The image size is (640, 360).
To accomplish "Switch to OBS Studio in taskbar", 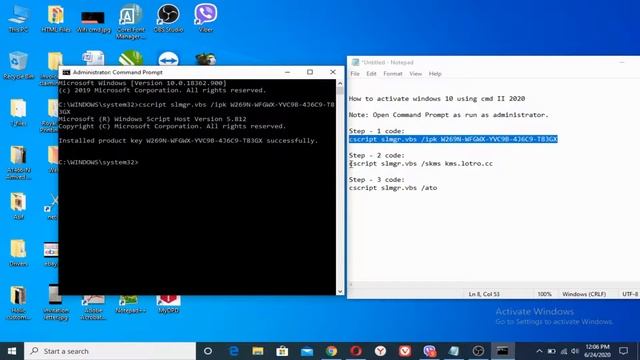I will pos(478,351).
